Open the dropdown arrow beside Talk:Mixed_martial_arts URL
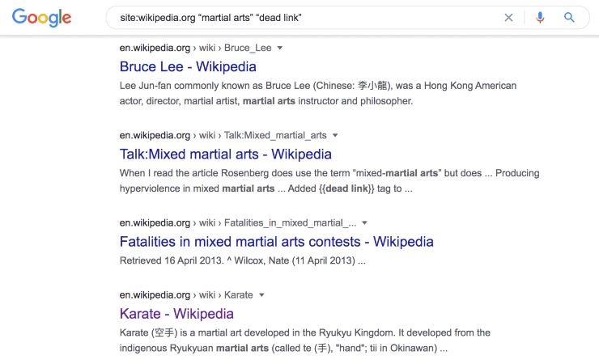Image resolution: width=599 pixels, height=364 pixels. pyautogui.click(x=335, y=135)
